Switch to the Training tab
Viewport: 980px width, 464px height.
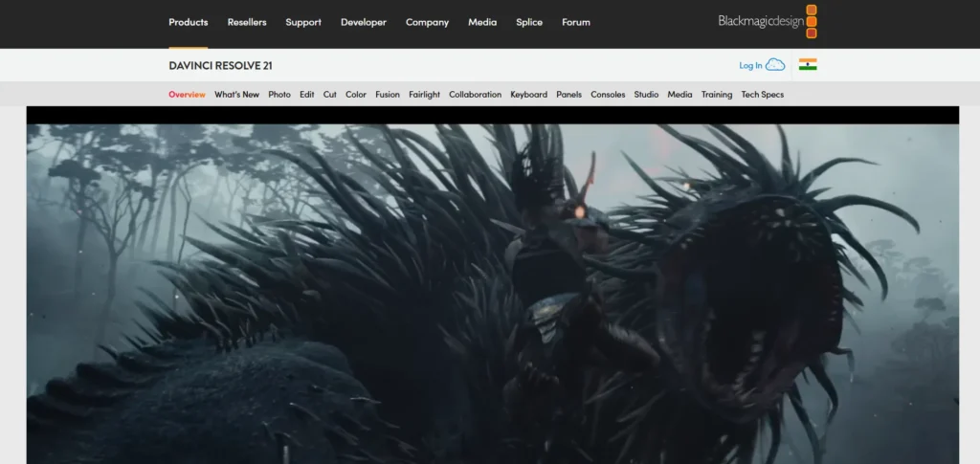717,95
